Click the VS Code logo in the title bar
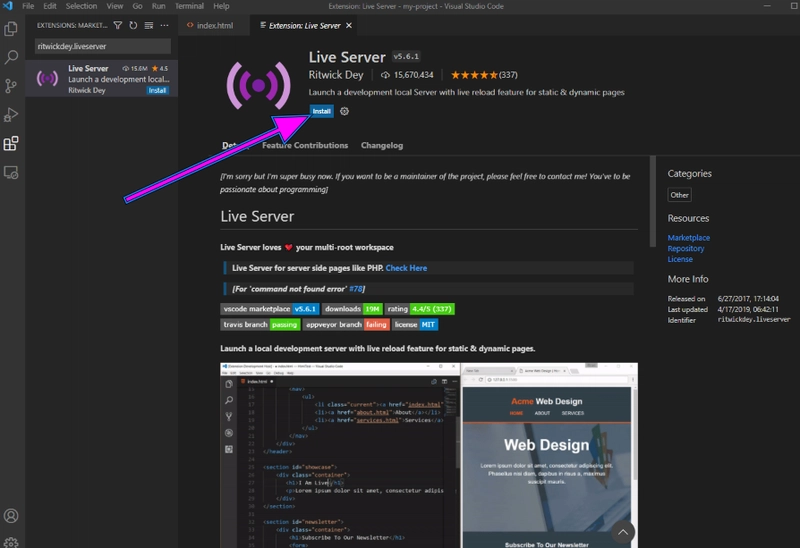The height and width of the screenshot is (548, 800). [7, 6]
